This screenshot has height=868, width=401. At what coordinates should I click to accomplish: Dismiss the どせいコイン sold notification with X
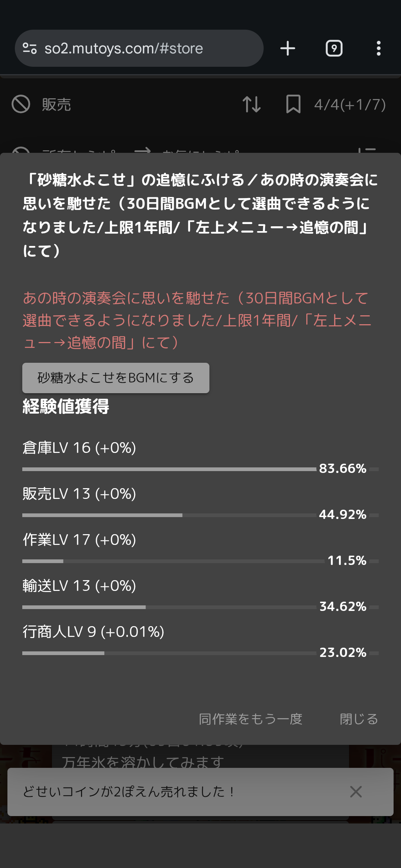pyautogui.click(x=356, y=792)
